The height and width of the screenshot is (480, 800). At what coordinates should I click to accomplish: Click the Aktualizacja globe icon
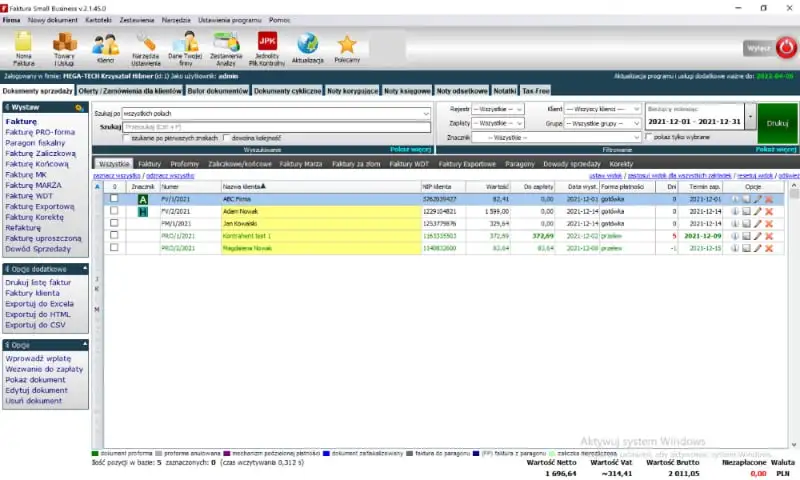(x=308, y=47)
